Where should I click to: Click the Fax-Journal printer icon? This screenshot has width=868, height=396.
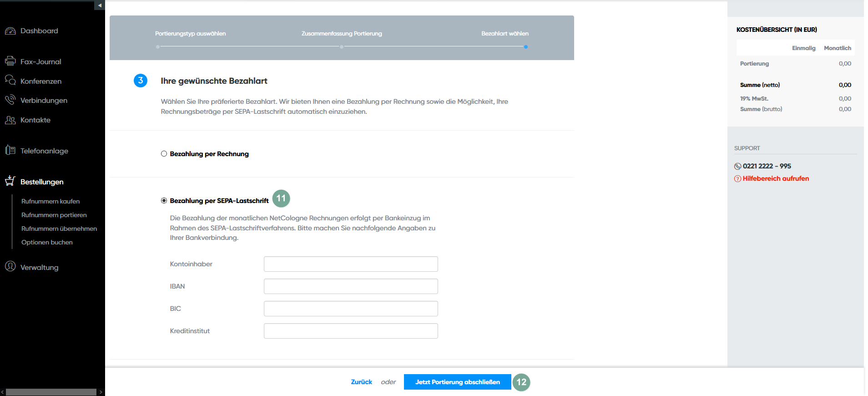[x=10, y=61]
